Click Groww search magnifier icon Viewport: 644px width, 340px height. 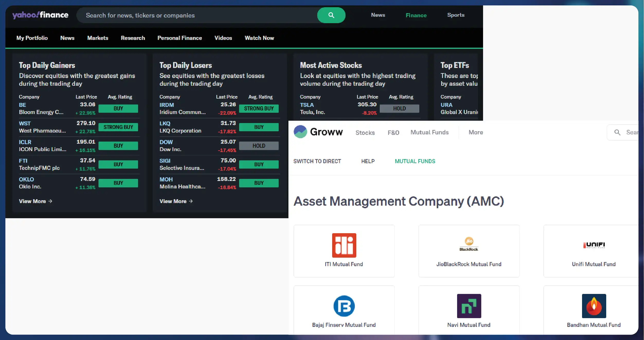[x=617, y=132]
